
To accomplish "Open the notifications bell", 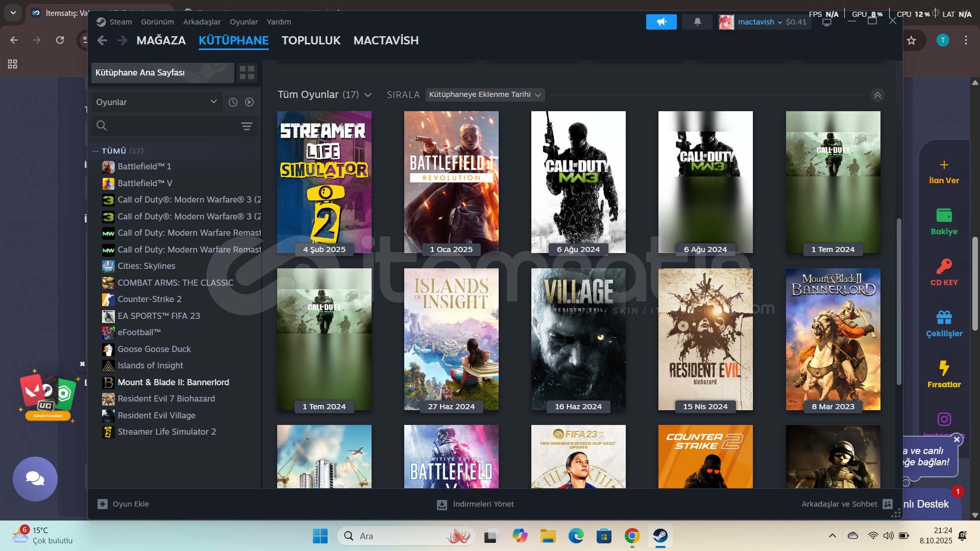I will coord(697,22).
